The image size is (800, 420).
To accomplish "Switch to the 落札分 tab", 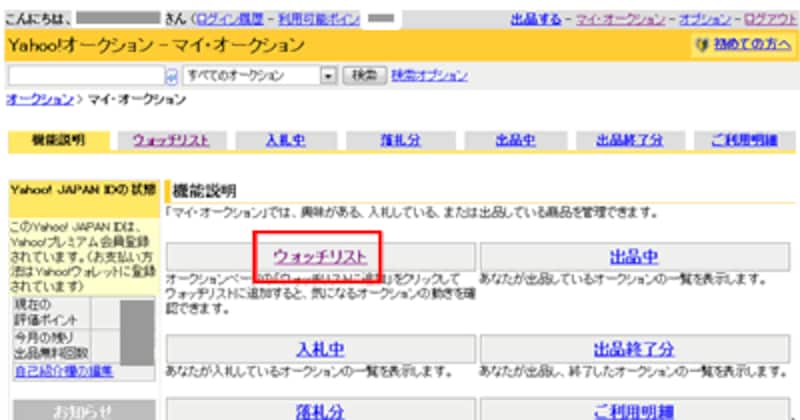I will tap(401, 140).
